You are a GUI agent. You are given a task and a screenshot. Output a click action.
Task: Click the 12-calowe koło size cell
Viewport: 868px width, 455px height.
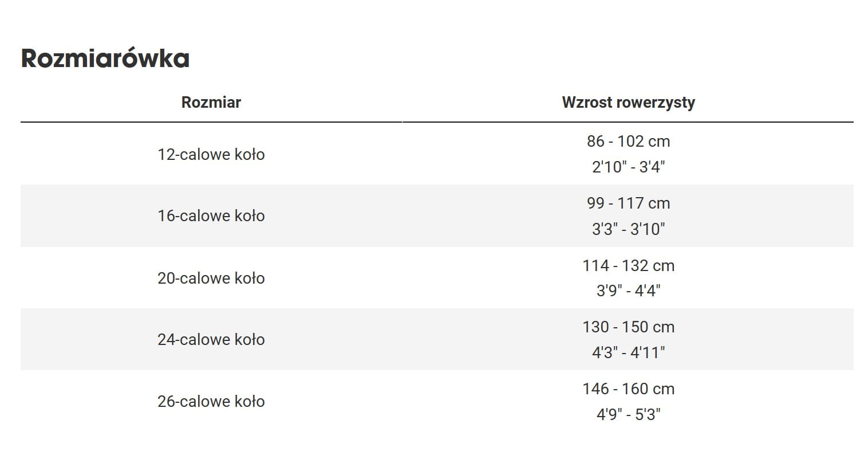[211, 154]
